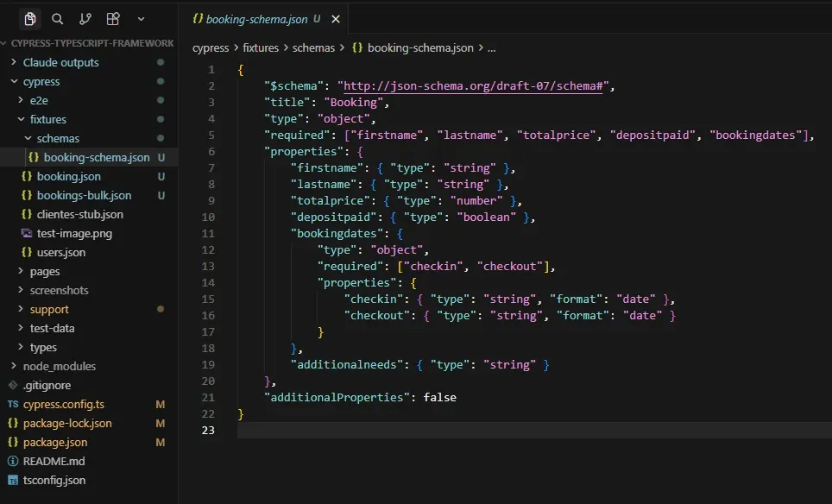Click the image icon beside test-image.png
The height and width of the screenshot is (504, 832).
tap(27, 233)
